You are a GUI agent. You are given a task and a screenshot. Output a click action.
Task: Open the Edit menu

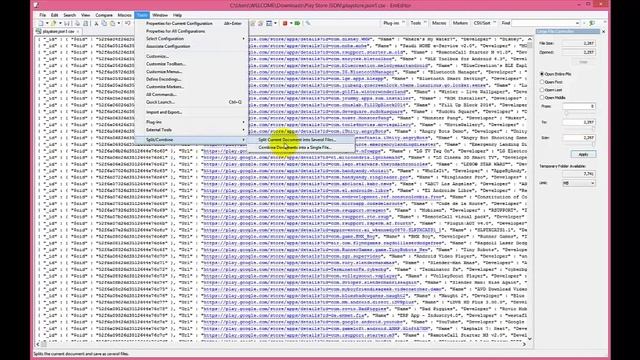54,15
